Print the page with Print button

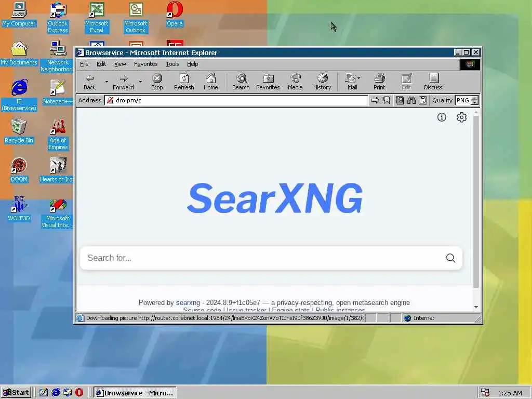[379, 82]
